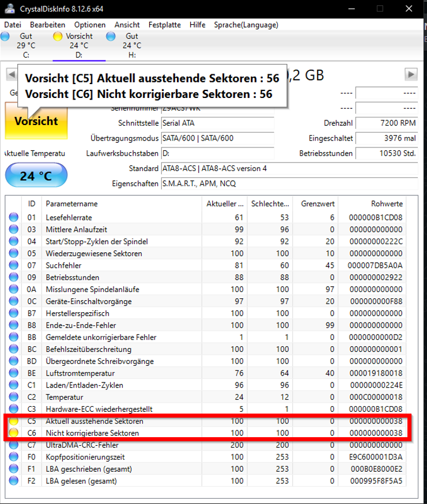Click the yellow icon of Nicht korrigierbare Sektoren
The image size is (427, 504).
pyautogui.click(x=13, y=433)
